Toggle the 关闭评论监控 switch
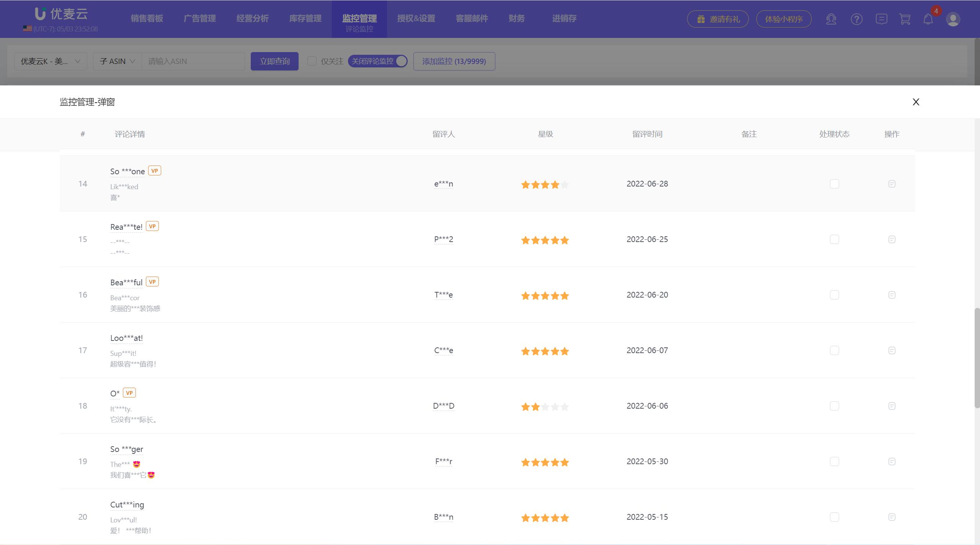Image resolution: width=980 pixels, height=545 pixels. pyautogui.click(x=377, y=61)
